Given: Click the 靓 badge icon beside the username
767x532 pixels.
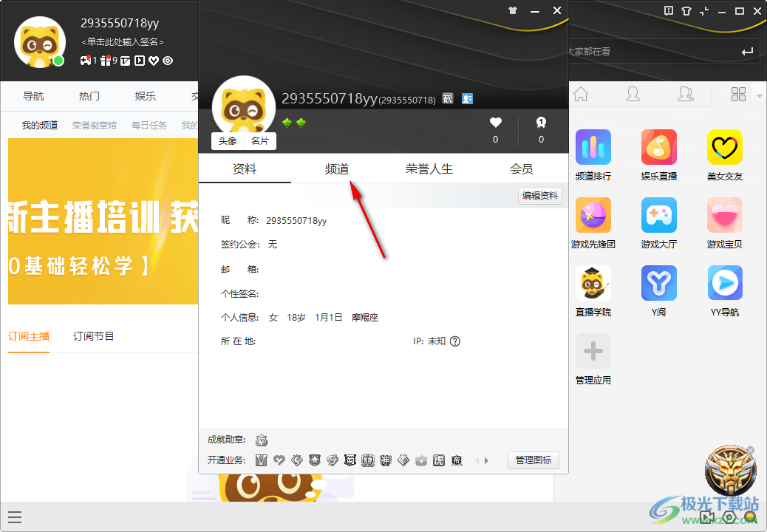Looking at the screenshot, I should coord(448,99).
